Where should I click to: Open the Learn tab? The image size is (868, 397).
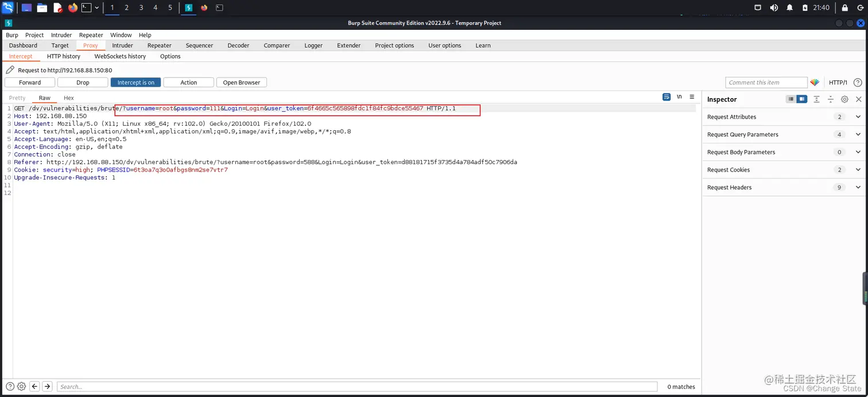pos(483,45)
